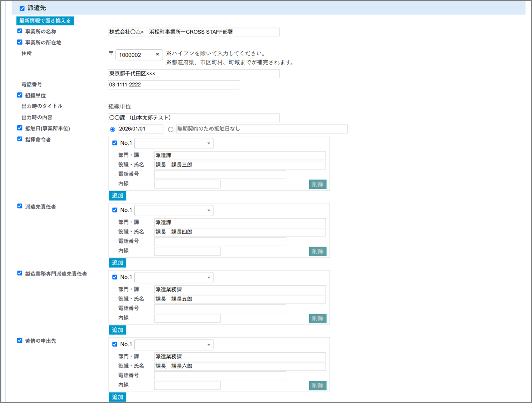The image size is (532, 403).
Task: Click 追加 below the 苦情の申出先 block
Action: click(117, 397)
